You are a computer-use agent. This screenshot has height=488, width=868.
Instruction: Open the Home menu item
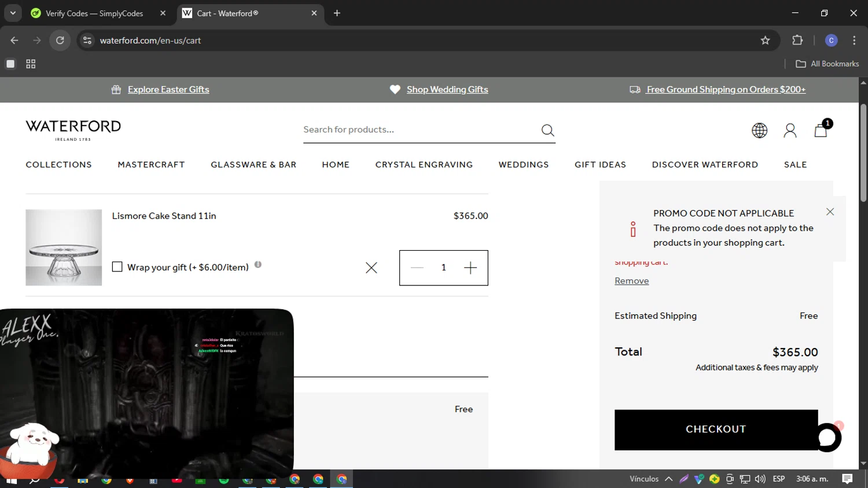click(x=336, y=164)
